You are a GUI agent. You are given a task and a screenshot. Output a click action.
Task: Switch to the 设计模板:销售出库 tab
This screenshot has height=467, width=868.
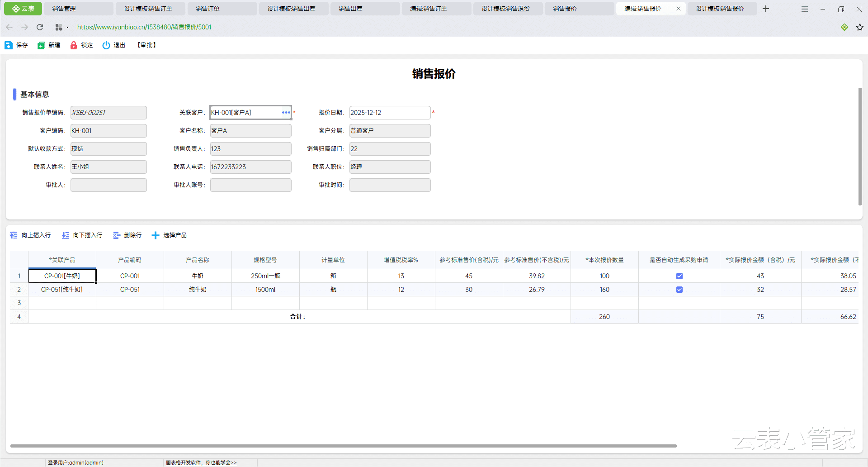point(293,9)
